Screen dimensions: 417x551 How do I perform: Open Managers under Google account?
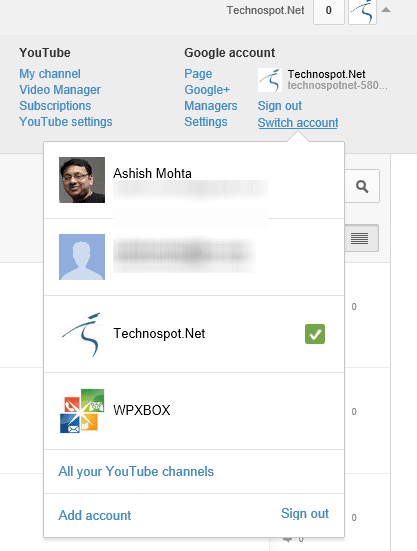[211, 106]
